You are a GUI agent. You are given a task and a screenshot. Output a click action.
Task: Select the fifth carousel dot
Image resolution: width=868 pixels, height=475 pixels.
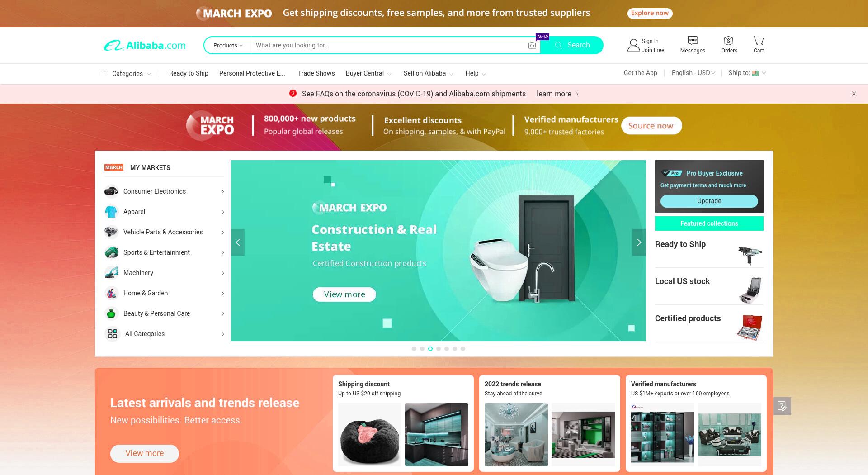pyautogui.click(x=447, y=349)
